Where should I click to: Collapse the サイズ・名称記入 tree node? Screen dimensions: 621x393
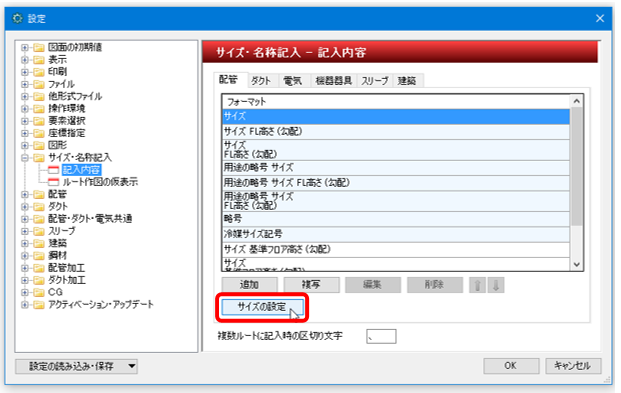tap(25, 158)
